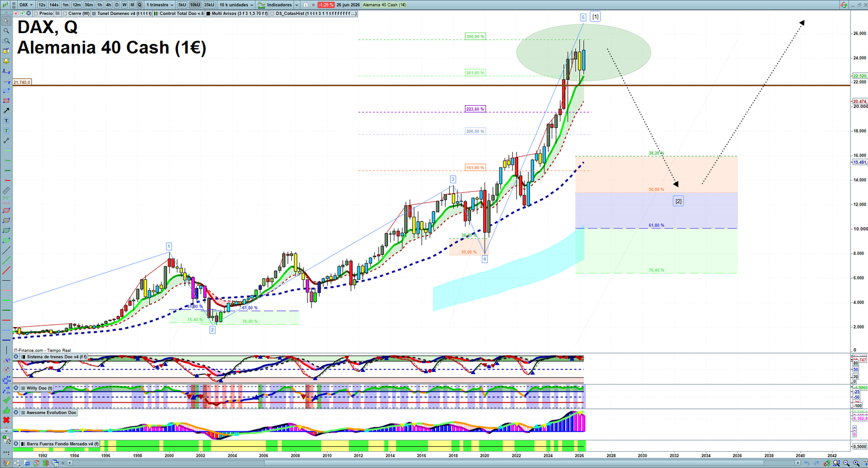Toggle the 35kU units view
The width and height of the screenshot is (868, 468).
tap(209, 5)
